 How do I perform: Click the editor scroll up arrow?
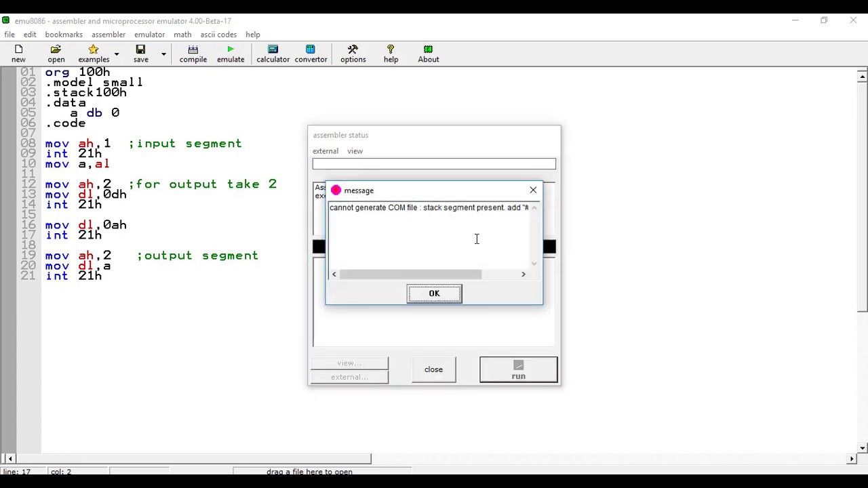862,76
